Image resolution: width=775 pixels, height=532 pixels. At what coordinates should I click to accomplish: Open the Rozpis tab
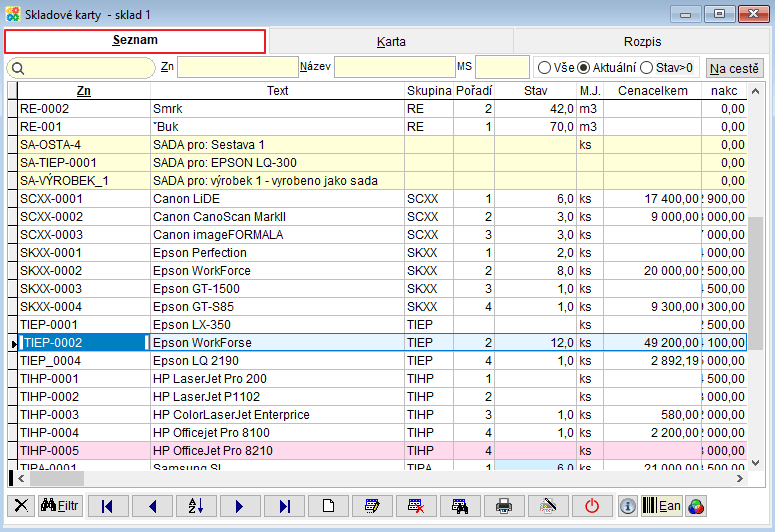coord(642,42)
